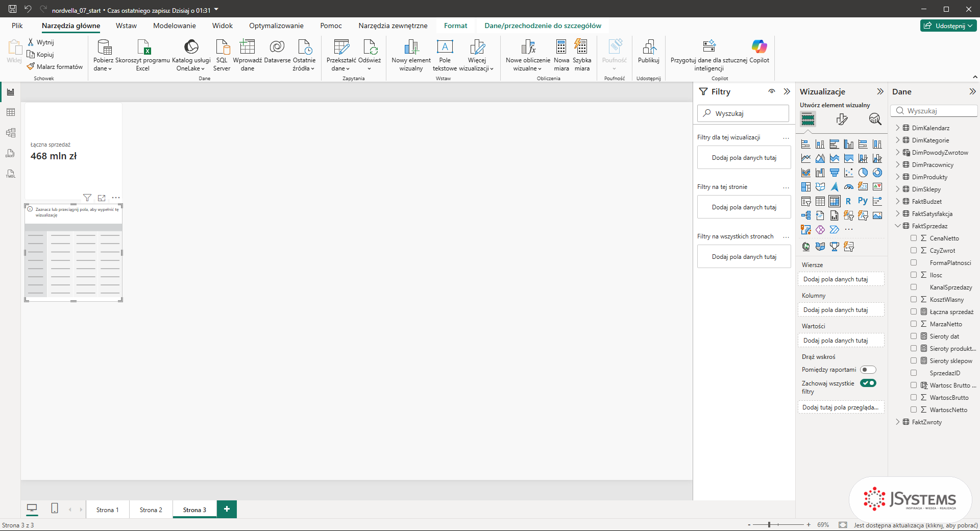
Task: Expand the FaktZwroty table
Action: point(898,422)
